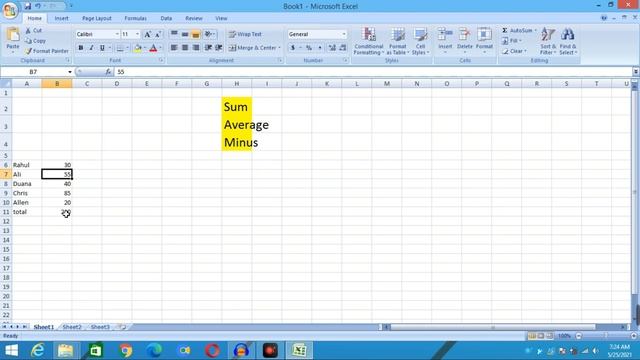Adjust the zoom slider
The width and height of the screenshot is (640, 360).
click(606, 336)
